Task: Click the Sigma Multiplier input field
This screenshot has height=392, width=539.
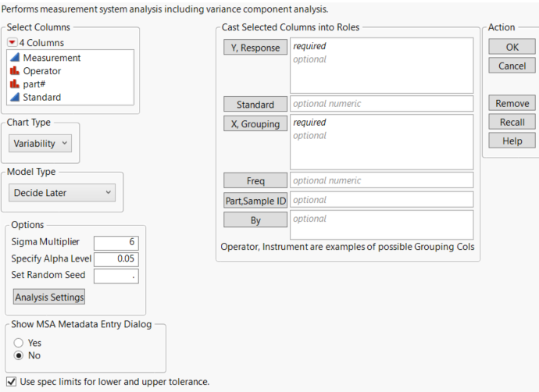Action: pyautogui.click(x=116, y=243)
